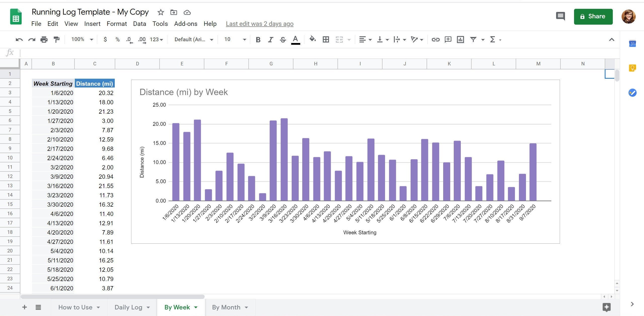Insert a chart from the toolbar
The width and height of the screenshot is (644, 316).
click(460, 39)
